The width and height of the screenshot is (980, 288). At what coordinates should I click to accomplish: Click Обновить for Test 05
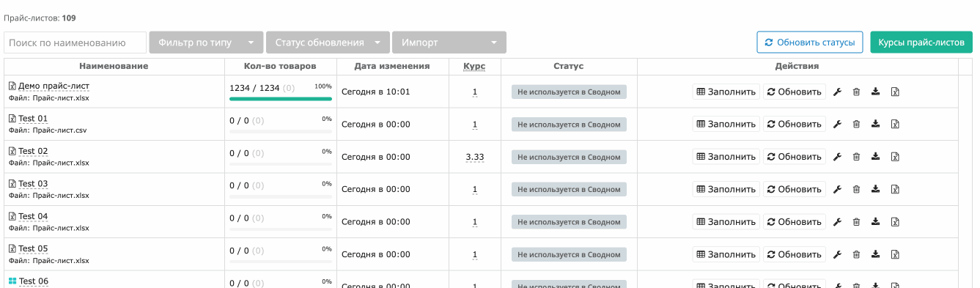point(795,254)
